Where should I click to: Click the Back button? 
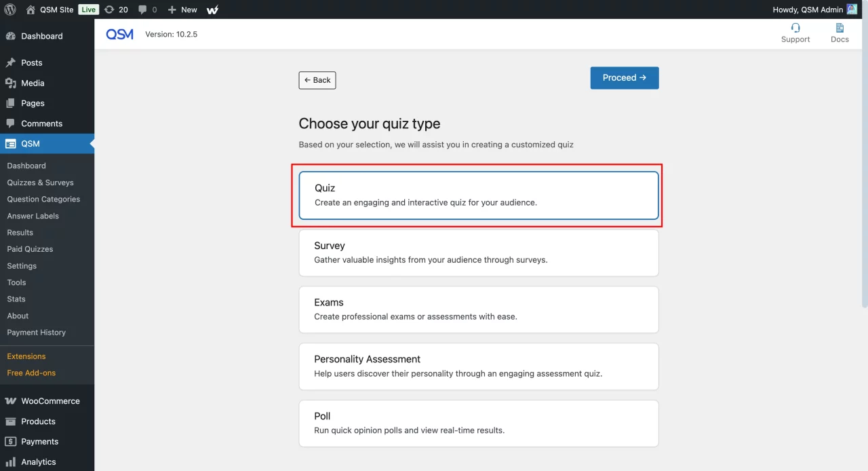(317, 80)
